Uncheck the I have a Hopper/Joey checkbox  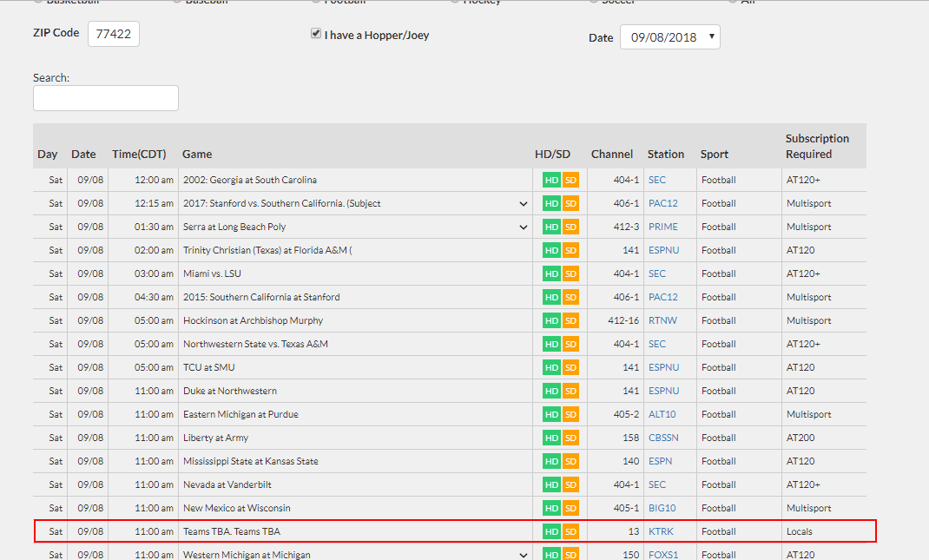[x=316, y=34]
